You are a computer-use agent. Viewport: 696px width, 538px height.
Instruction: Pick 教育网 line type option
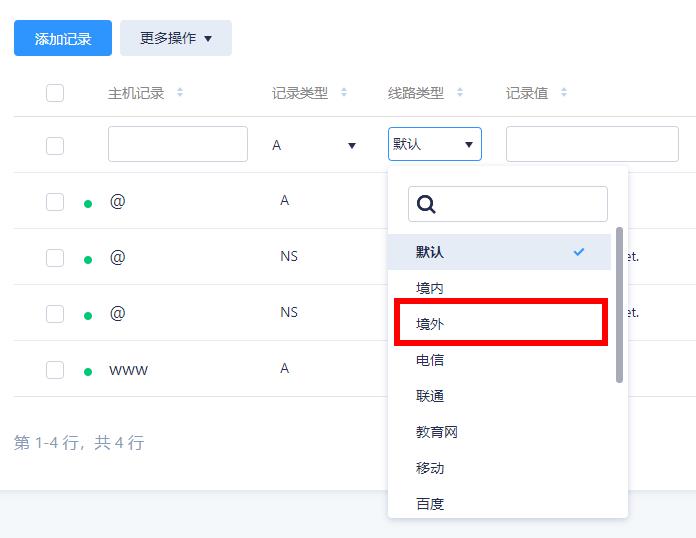[x=499, y=432]
